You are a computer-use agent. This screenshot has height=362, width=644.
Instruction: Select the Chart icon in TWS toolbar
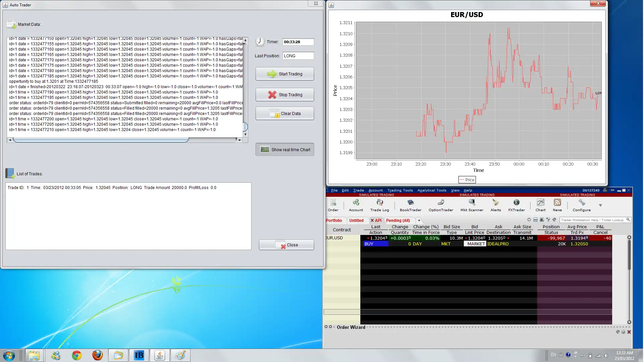[x=540, y=204]
